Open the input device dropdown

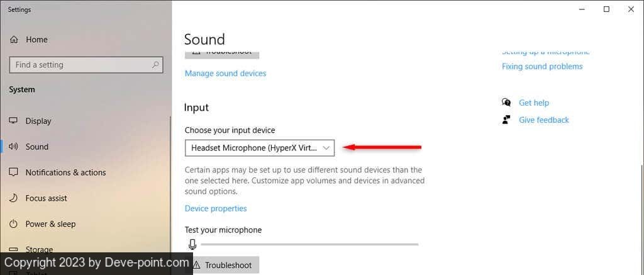(259, 148)
